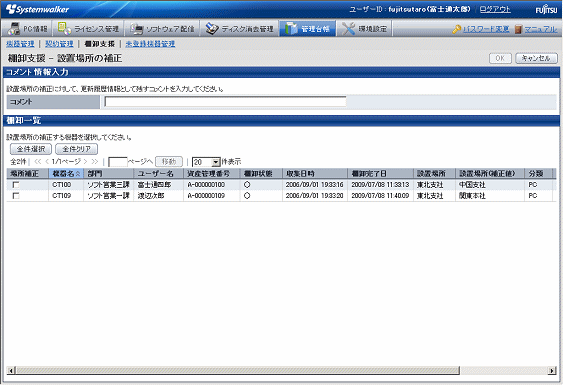Click the ログアウト logout link
This screenshot has width=563, height=385.
[x=495, y=9]
